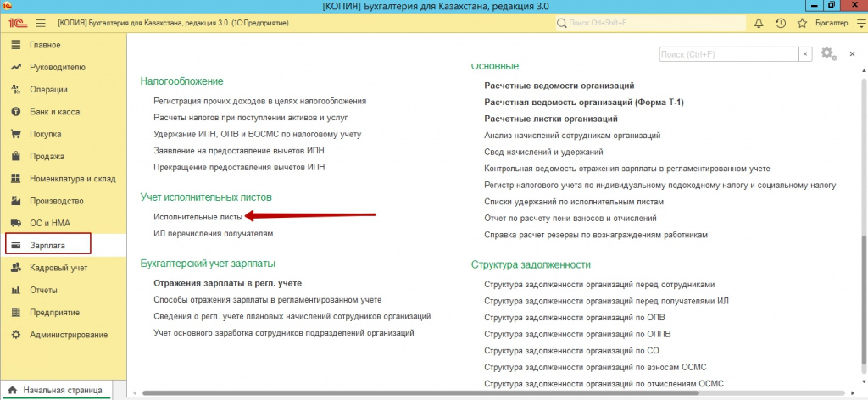The width and height of the screenshot is (868, 400).
Task: Click Кадровый учет people icon
Action: click(16, 268)
